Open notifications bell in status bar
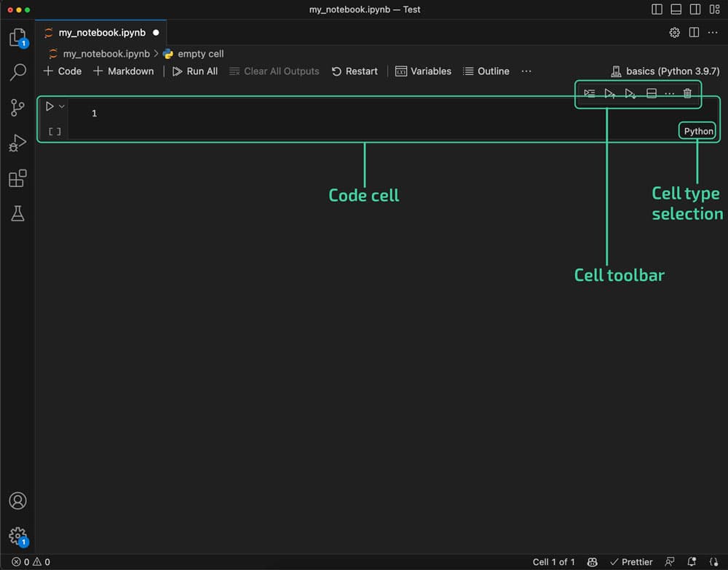The width and height of the screenshot is (728, 570). click(x=692, y=562)
